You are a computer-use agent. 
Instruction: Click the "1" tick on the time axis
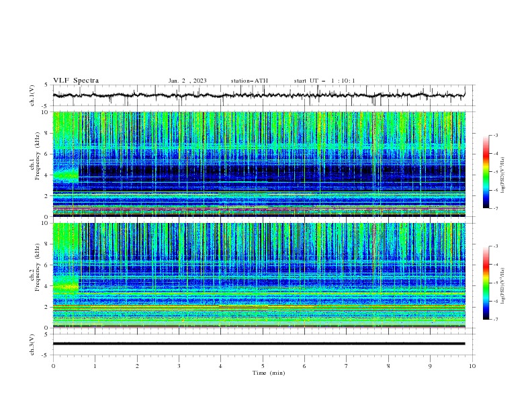(95, 366)
